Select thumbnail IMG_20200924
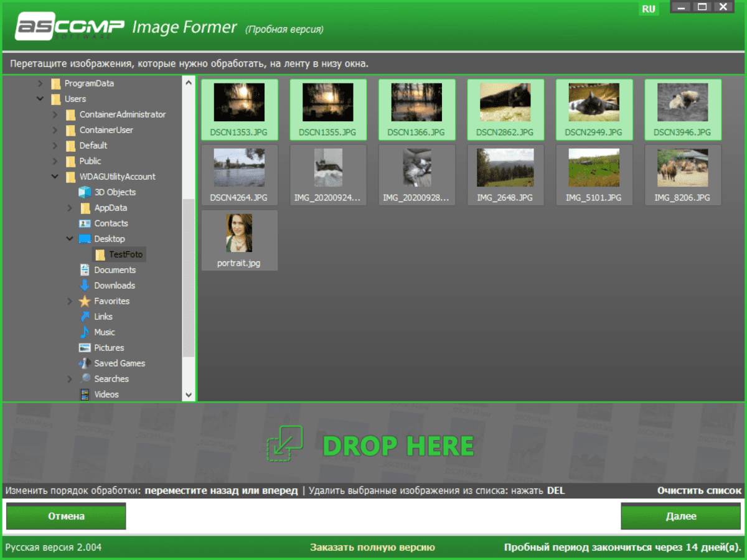Screen dimensions: 747x560 (x=328, y=175)
